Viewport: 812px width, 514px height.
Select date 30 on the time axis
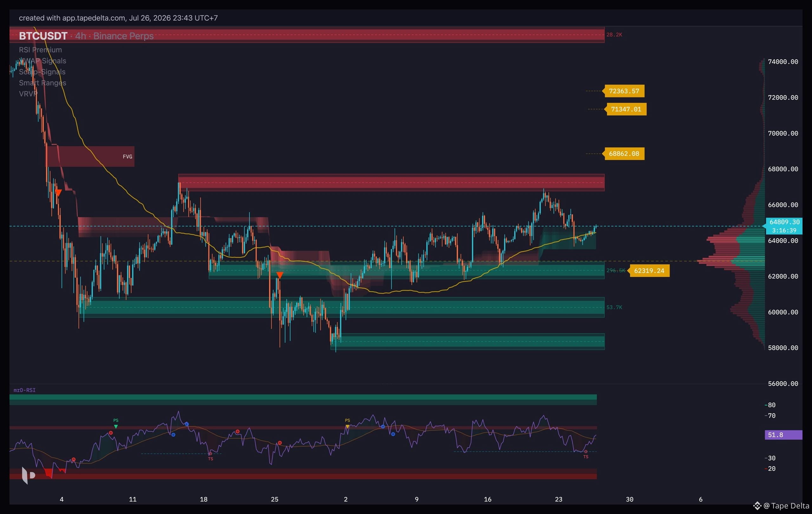click(630, 499)
